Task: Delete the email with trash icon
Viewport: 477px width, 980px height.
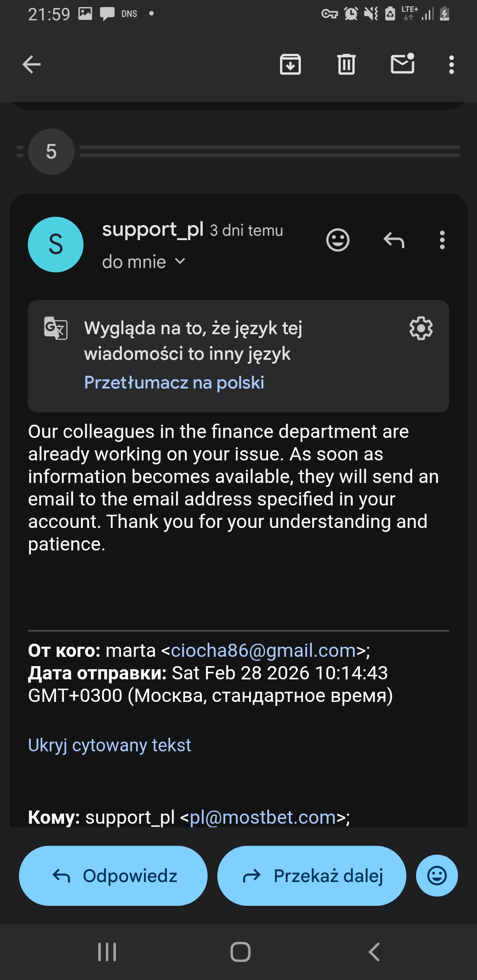Action: [346, 64]
